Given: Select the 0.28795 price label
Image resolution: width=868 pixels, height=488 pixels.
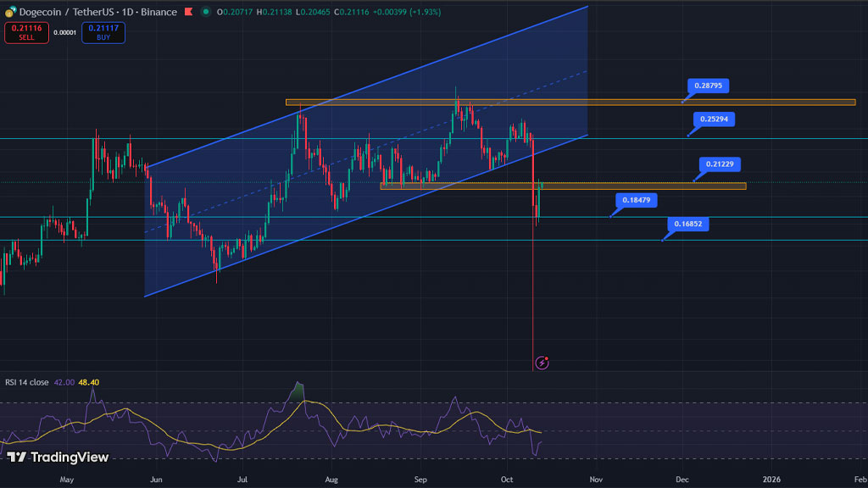Looking at the screenshot, I should click(x=707, y=86).
